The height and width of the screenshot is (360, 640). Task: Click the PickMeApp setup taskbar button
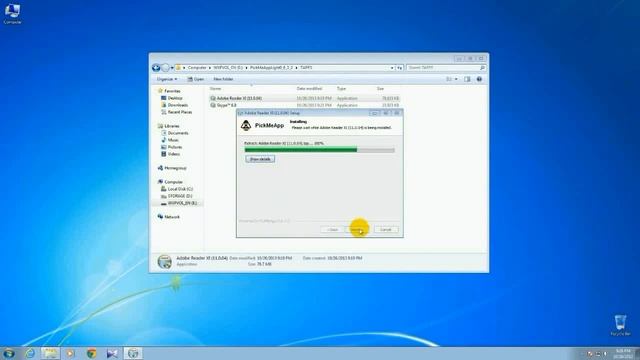pyautogui.click(x=133, y=353)
